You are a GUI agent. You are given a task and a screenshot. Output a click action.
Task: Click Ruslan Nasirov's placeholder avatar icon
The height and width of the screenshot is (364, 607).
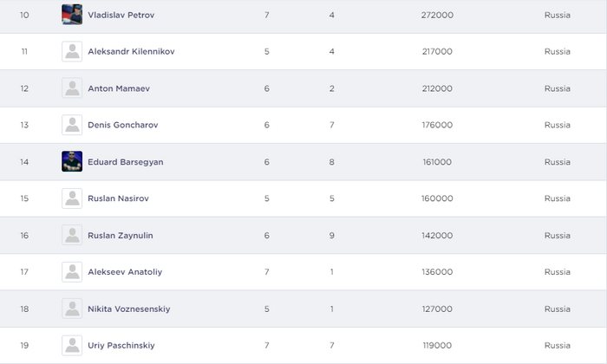pos(72,198)
